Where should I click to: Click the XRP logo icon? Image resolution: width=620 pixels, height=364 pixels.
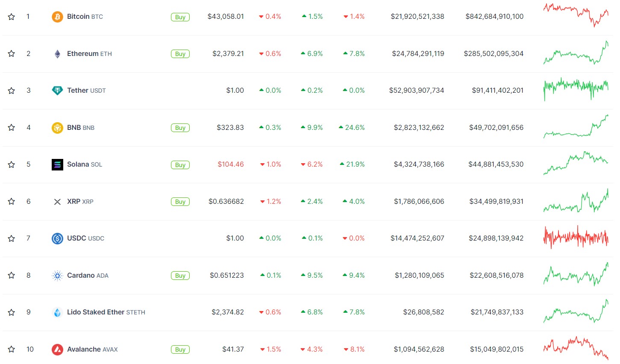pos(58,201)
